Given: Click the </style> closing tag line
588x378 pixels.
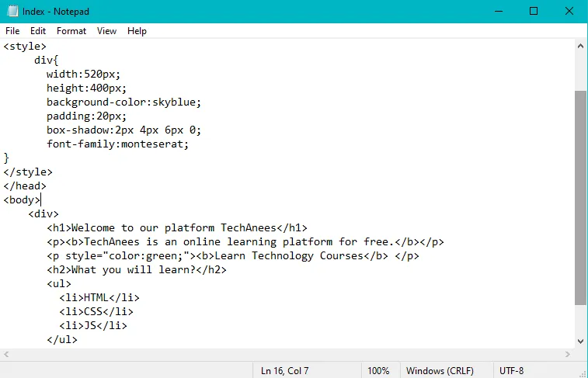Looking at the screenshot, I should click(28, 172).
